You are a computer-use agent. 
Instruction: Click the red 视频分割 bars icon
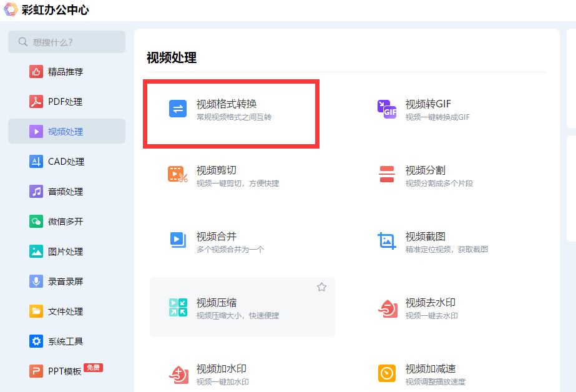387,174
